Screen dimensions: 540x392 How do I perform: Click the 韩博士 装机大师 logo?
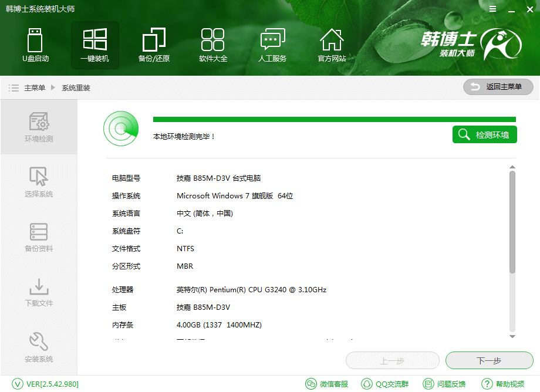coord(471,44)
